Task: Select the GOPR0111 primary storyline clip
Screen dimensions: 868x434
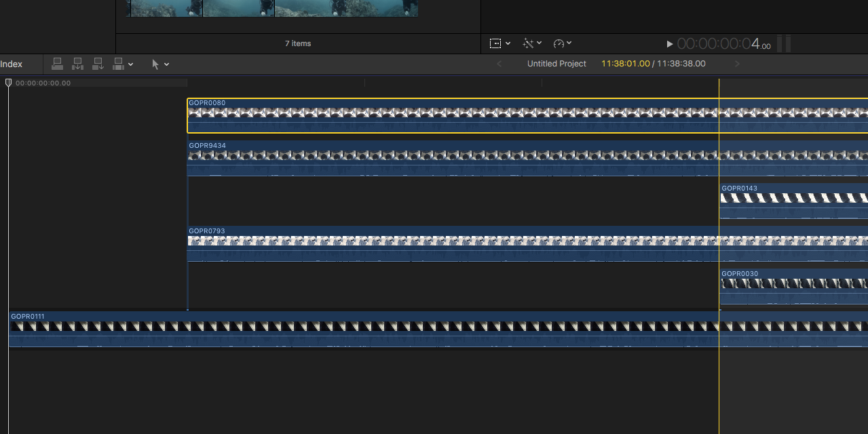Action: click(438, 330)
